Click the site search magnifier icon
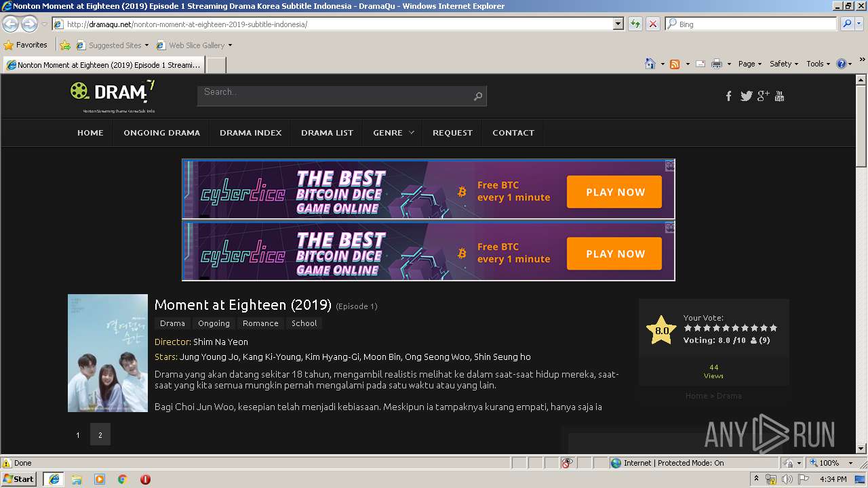The height and width of the screenshot is (488, 868). (x=478, y=96)
